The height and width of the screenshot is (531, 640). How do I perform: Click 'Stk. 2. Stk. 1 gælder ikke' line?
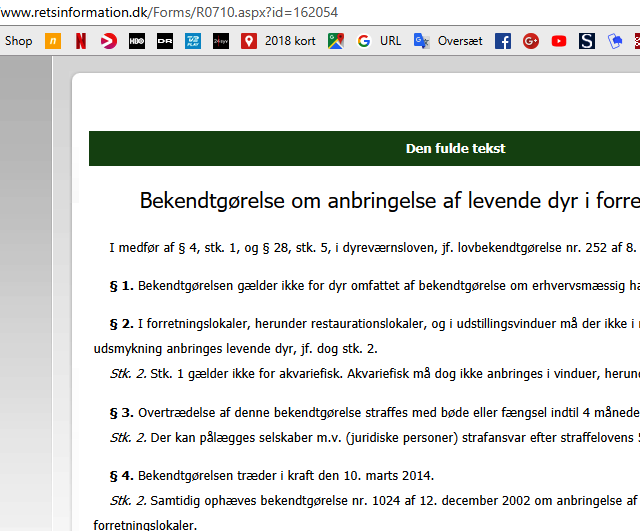point(375,373)
